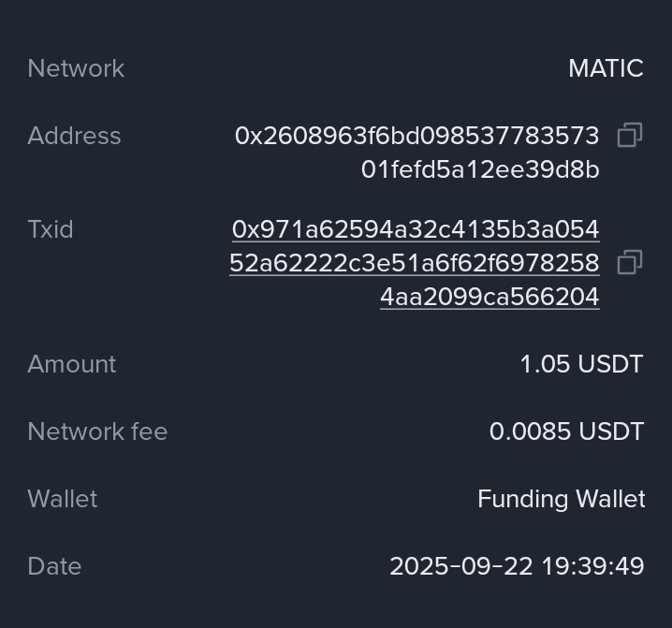Click the Txid label
The width and height of the screenshot is (672, 628).
tap(51, 229)
